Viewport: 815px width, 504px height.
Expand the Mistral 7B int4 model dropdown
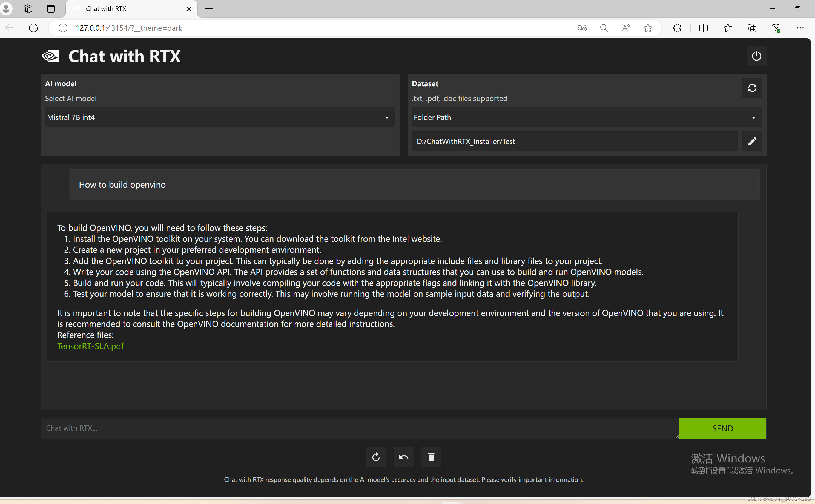[220, 117]
